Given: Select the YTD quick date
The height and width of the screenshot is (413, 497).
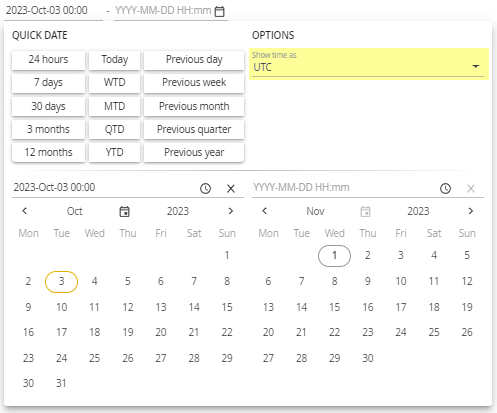Looking at the screenshot, I should [115, 152].
